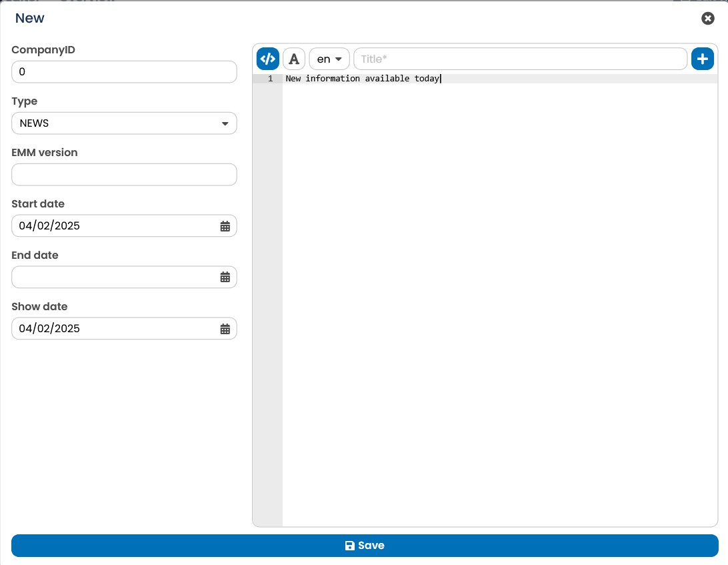Image resolution: width=728 pixels, height=565 pixels.
Task: Open calendar picker for Start date
Action: pyautogui.click(x=225, y=226)
